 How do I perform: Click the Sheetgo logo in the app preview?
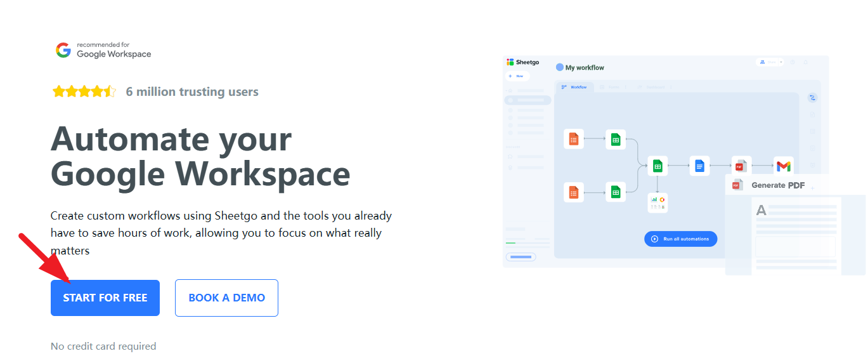click(523, 62)
